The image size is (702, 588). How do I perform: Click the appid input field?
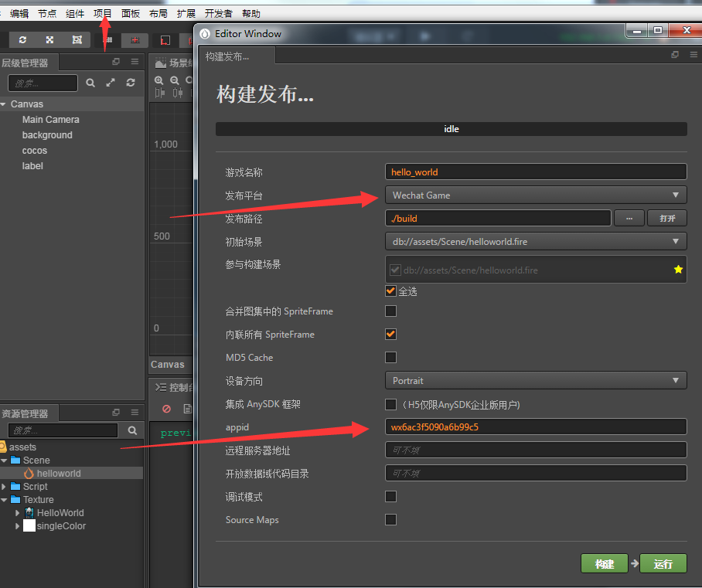coord(536,427)
